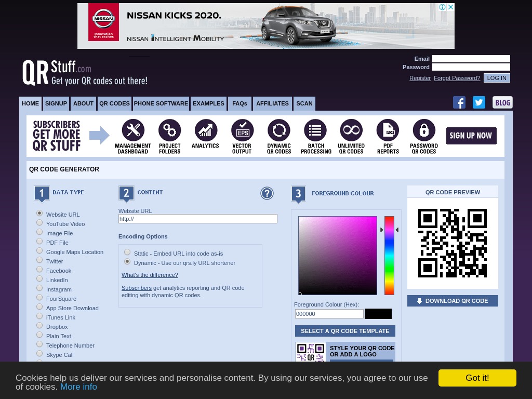532x399 pixels.
Task: Select the Vector Output EPS icon
Action: pos(242,130)
